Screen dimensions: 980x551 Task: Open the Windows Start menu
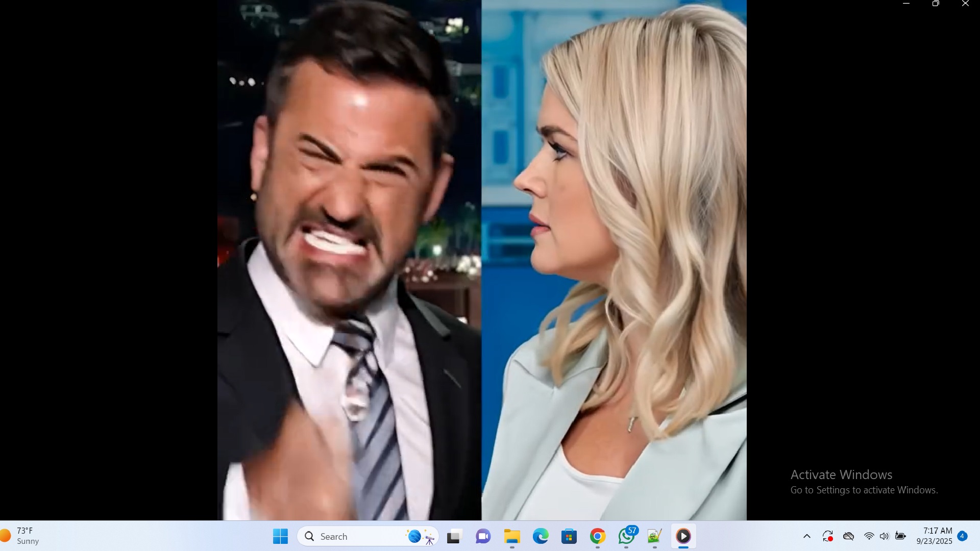pyautogui.click(x=280, y=536)
